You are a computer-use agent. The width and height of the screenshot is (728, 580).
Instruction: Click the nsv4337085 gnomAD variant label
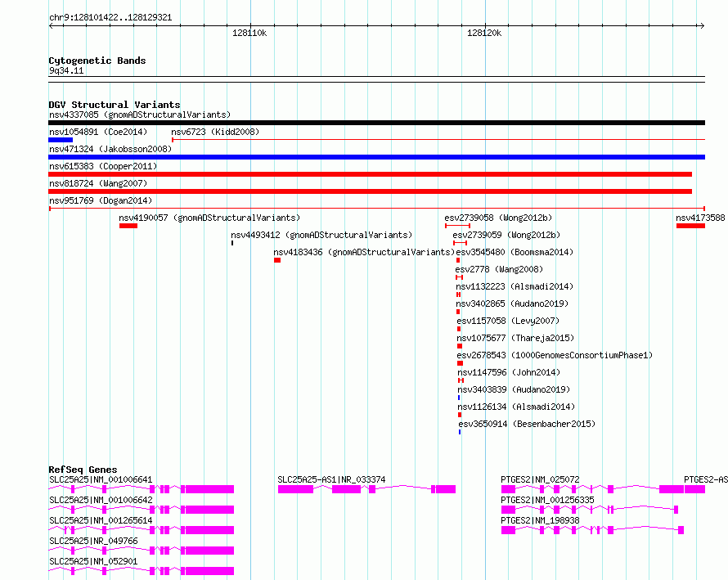point(140,115)
